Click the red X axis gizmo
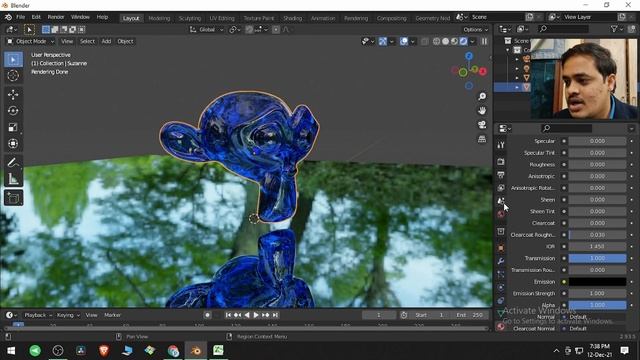Image resolution: width=640 pixels, height=360 pixels. coord(483,71)
